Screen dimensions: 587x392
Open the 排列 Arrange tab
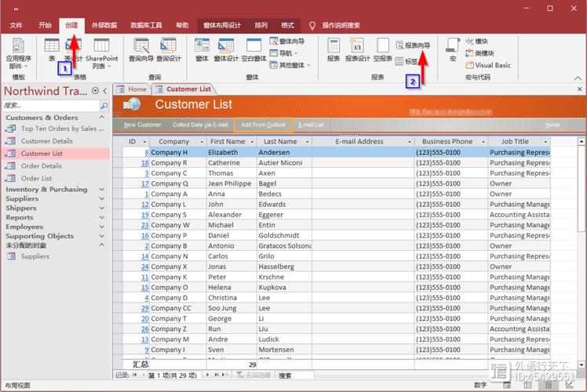(x=261, y=25)
